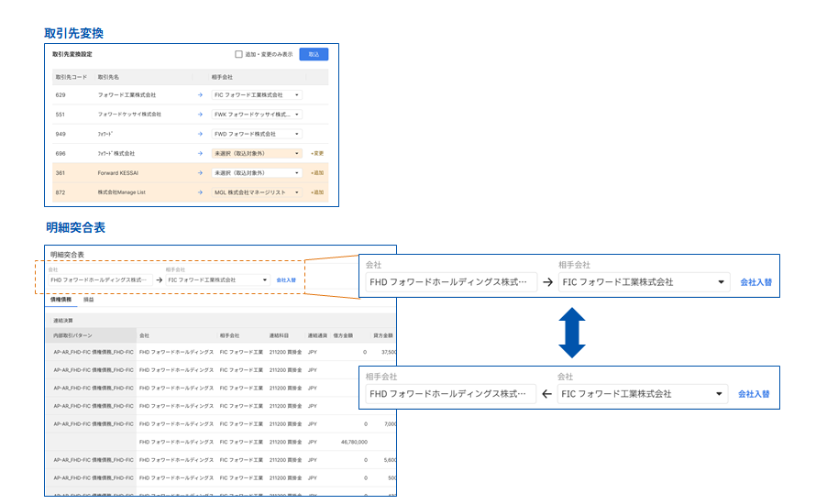Open the FIC フォワード工業株式会社 dropdown in row 629
The height and width of the screenshot is (504, 816).
(257, 94)
